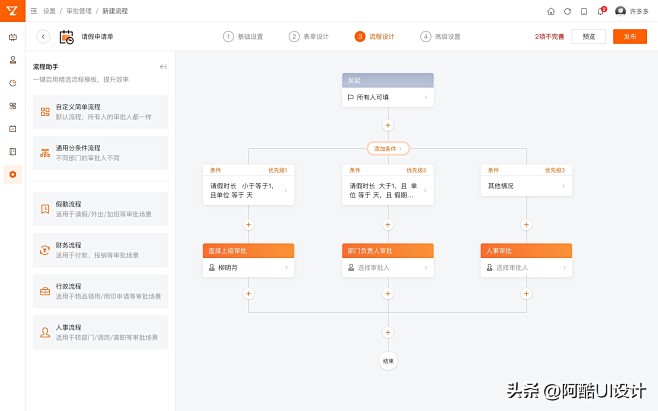658x411 pixels.
Task: Open the notification bell with red badge
Action: tap(601, 11)
